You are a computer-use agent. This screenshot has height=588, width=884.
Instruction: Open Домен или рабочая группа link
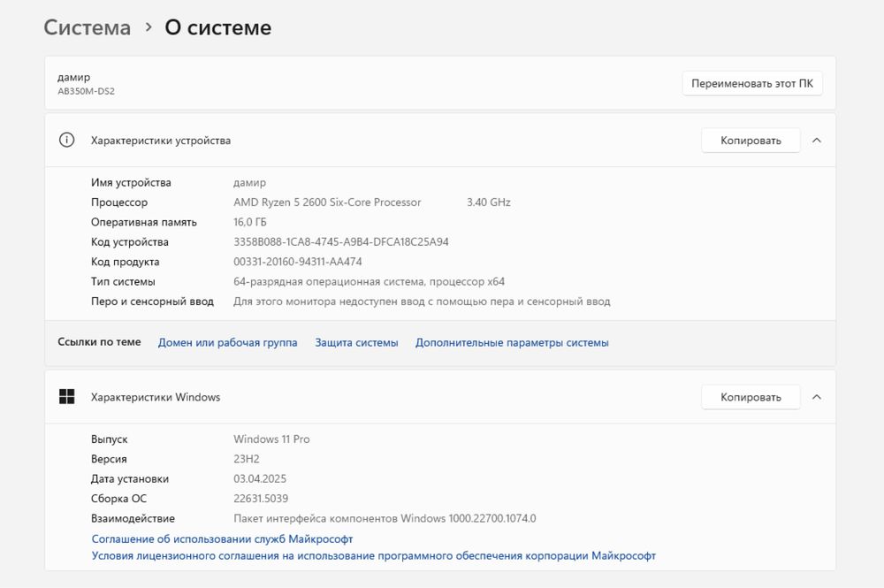pyautogui.click(x=227, y=342)
